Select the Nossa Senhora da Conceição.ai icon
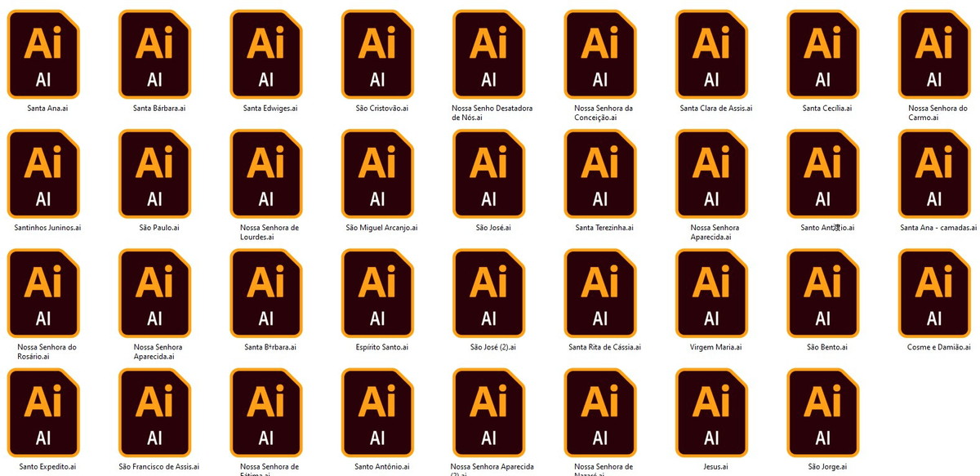This screenshot has width=980, height=476. pos(600,54)
